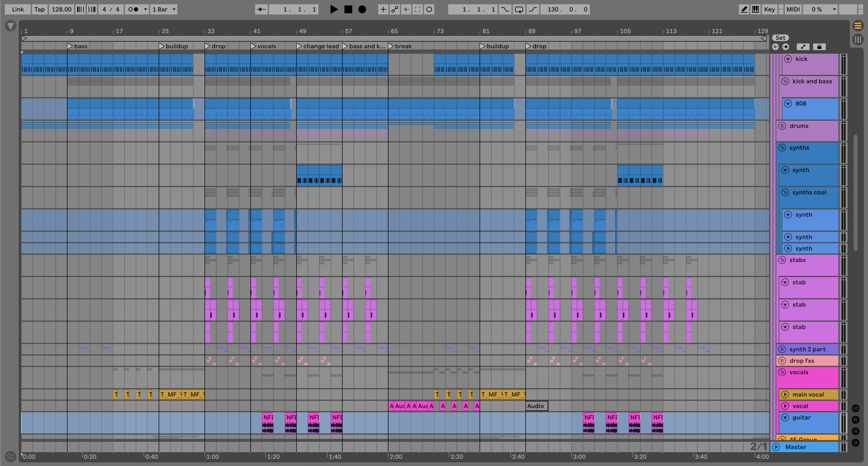This screenshot has width=868, height=466.
Task: Click the Arrangement Record button
Action: tap(362, 9)
